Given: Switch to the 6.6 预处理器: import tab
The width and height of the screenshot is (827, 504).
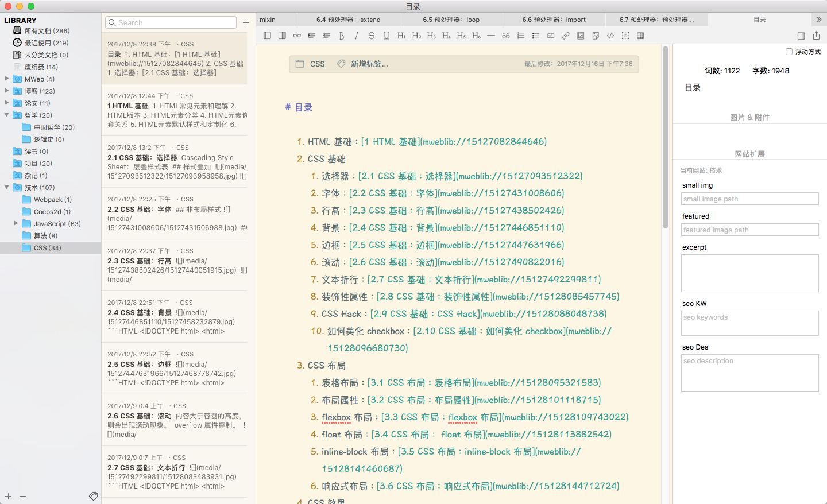Looking at the screenshot, I should point(554,20).
